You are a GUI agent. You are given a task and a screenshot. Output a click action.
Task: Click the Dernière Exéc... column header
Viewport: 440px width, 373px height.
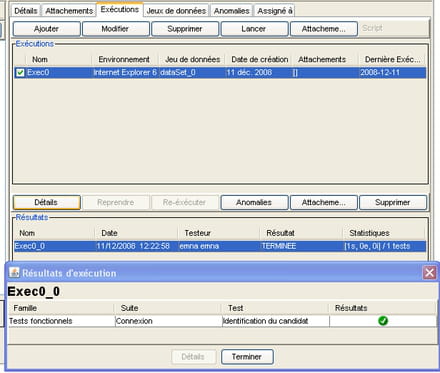click(392, 59)
